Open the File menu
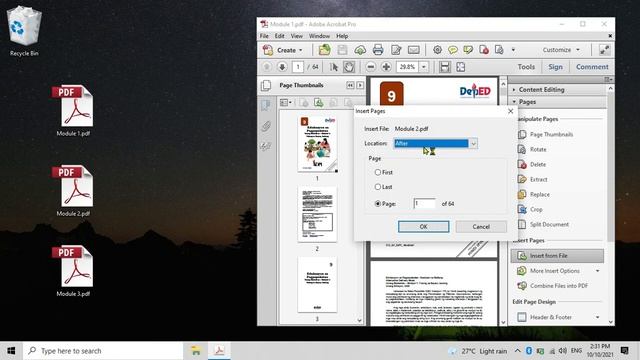Screen dimensions: 640x360 264,36
